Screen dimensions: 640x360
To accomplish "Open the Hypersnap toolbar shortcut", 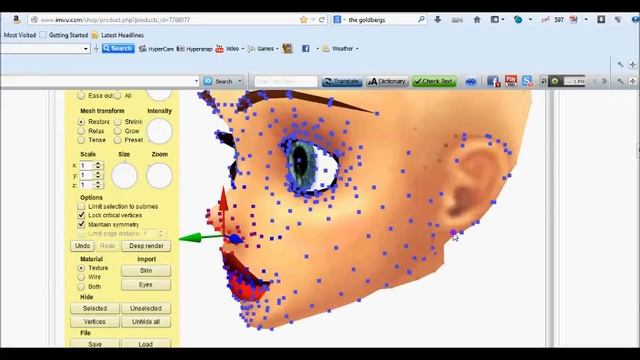I will pos(195,49).
